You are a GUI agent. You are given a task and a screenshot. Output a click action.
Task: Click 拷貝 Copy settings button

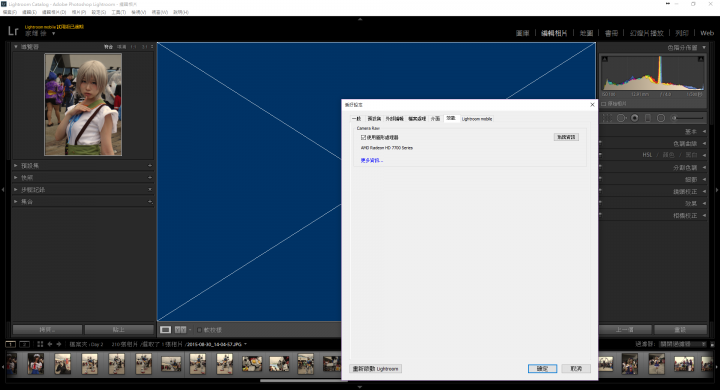click(47, 329)
